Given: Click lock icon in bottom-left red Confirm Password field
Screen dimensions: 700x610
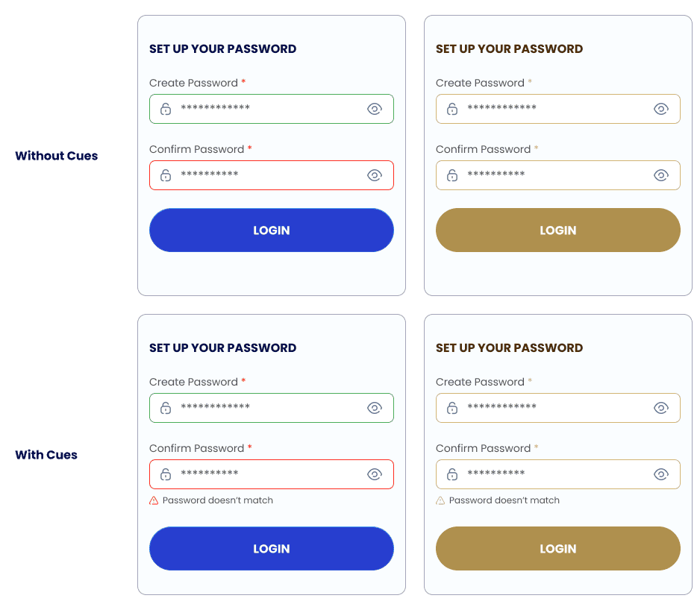Looking at the screenshot, I should 166,474.
